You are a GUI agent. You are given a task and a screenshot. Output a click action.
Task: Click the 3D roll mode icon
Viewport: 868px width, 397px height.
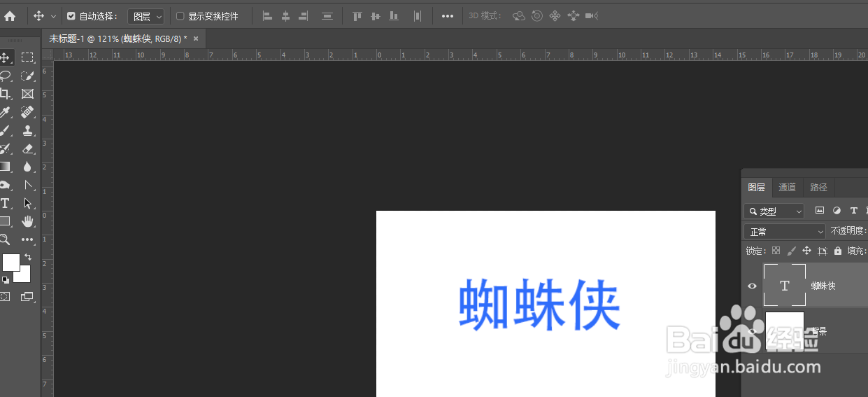pyautogui.click(x=537, y=16)
